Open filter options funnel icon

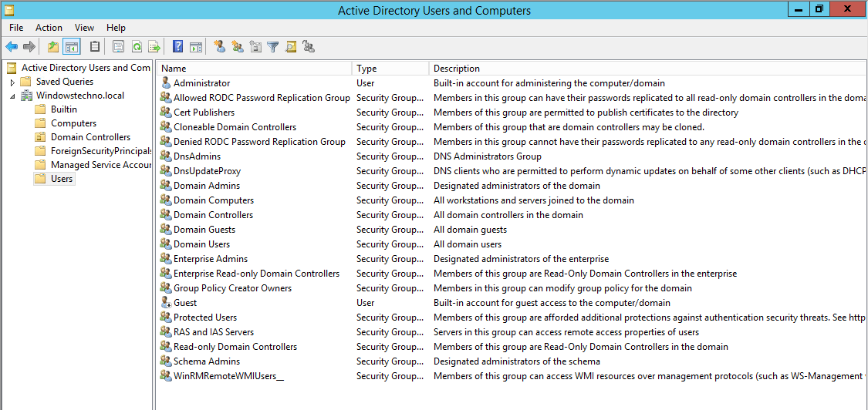click(x=272, y=47)
